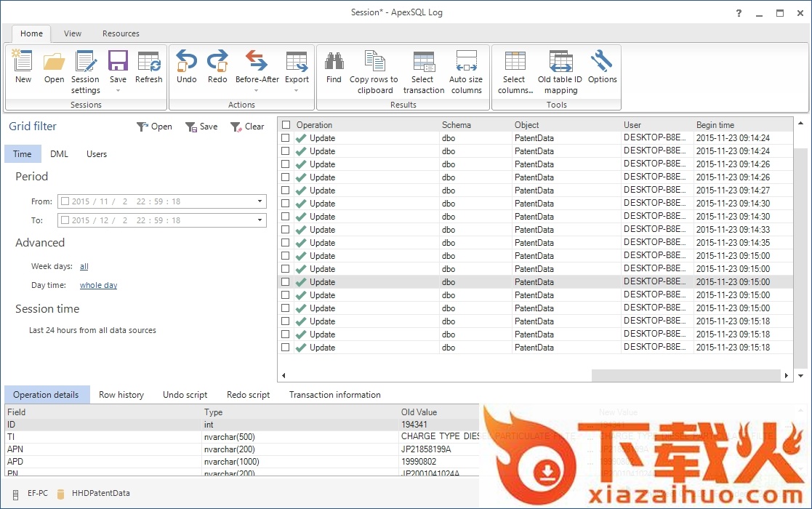Select the ID field row in details
Viewport: 812px width, 509px height.
242,425
